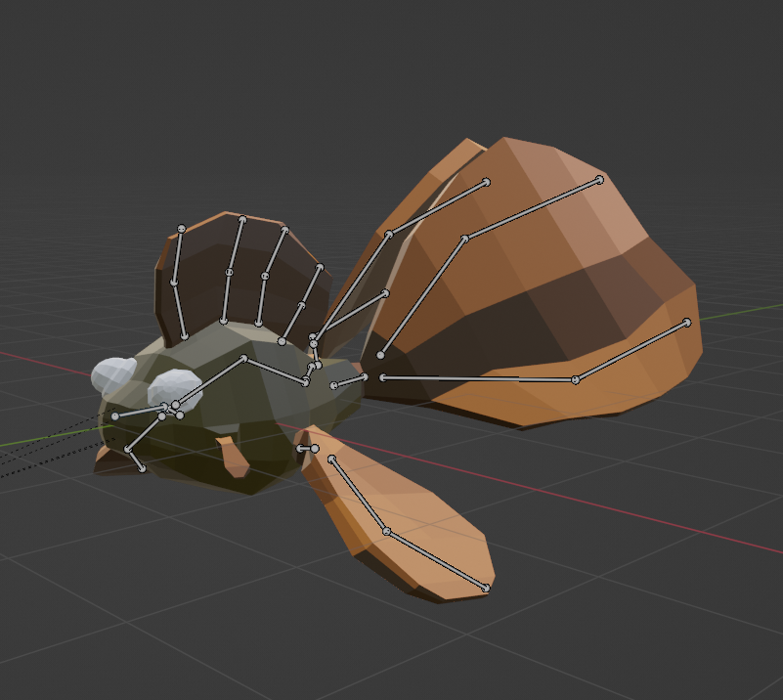
Task: Click empty grid space to deselect everything
Action: coord(635,626)
